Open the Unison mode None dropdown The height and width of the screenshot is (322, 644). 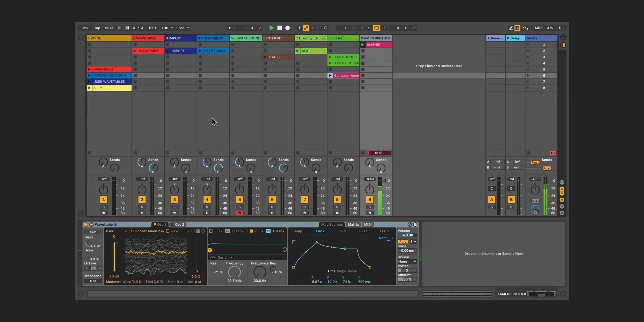pos(407,261)
